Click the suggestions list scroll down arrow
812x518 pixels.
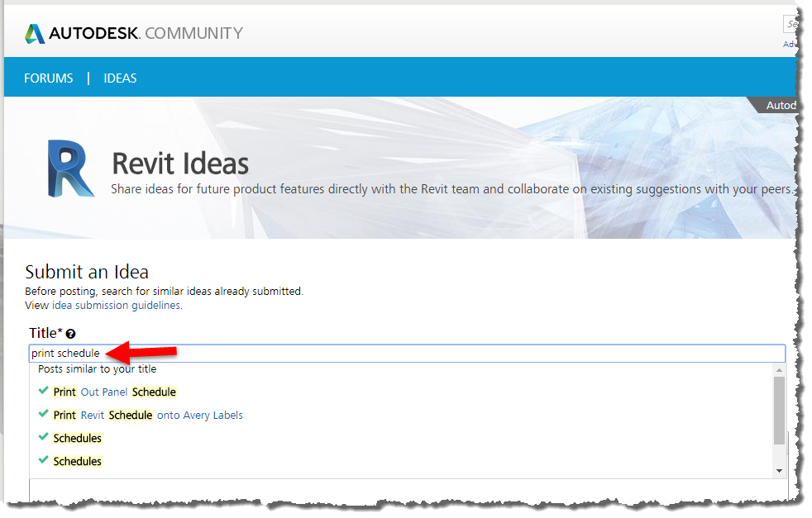click(780, 471)
